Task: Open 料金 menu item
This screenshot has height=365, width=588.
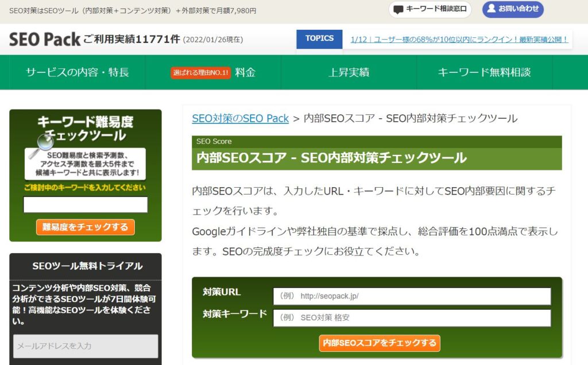Action: tap(245, 72)
